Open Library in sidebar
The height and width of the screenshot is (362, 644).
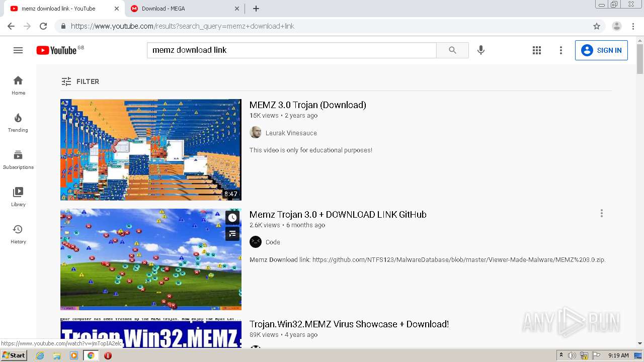point(18,197)
